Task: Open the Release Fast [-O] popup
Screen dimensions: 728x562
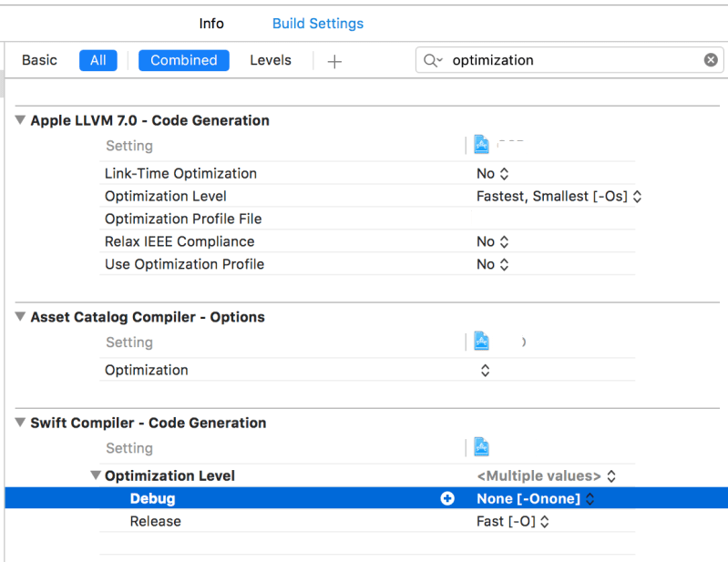Action: (x=513, y=522)
